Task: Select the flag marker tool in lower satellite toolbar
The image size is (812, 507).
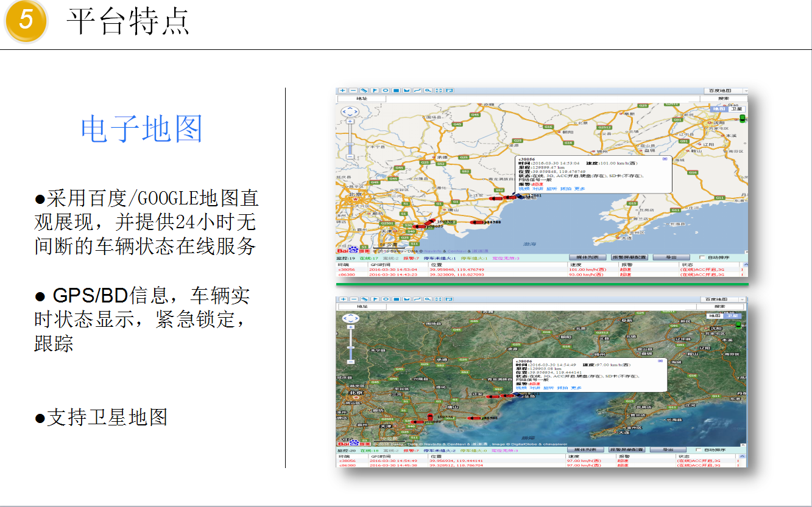Action: [x=375, y=299]
